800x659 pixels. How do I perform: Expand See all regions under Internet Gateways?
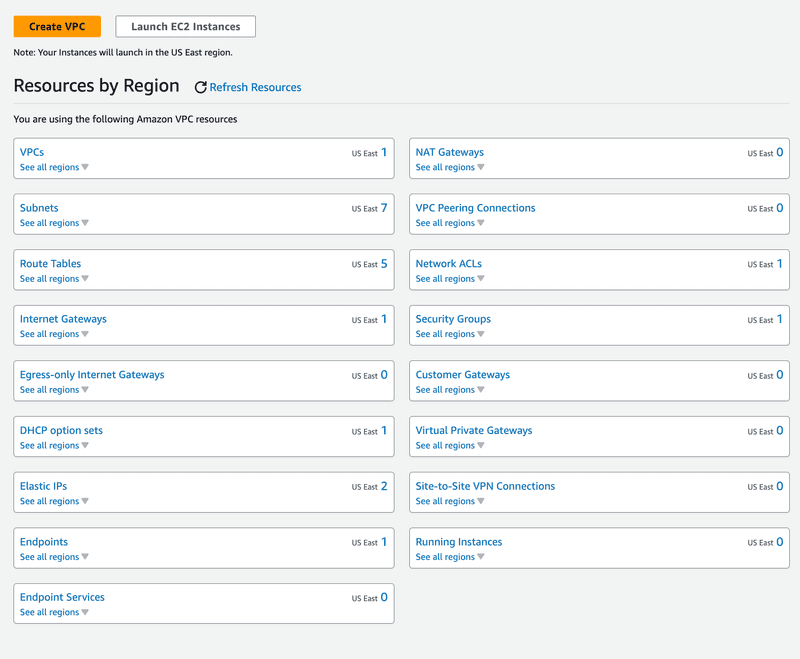click(54, 334)
